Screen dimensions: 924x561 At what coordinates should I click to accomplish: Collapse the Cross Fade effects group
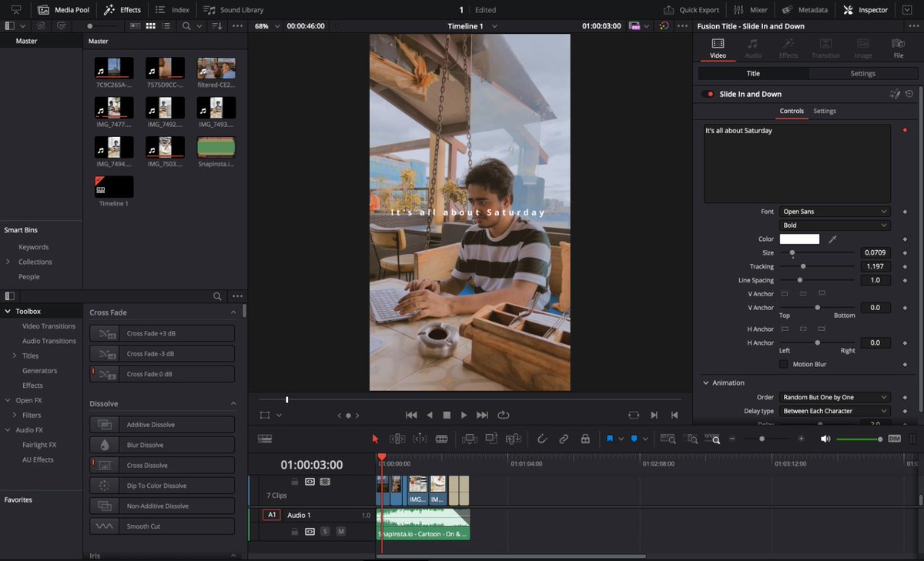(x=234, y=312)
